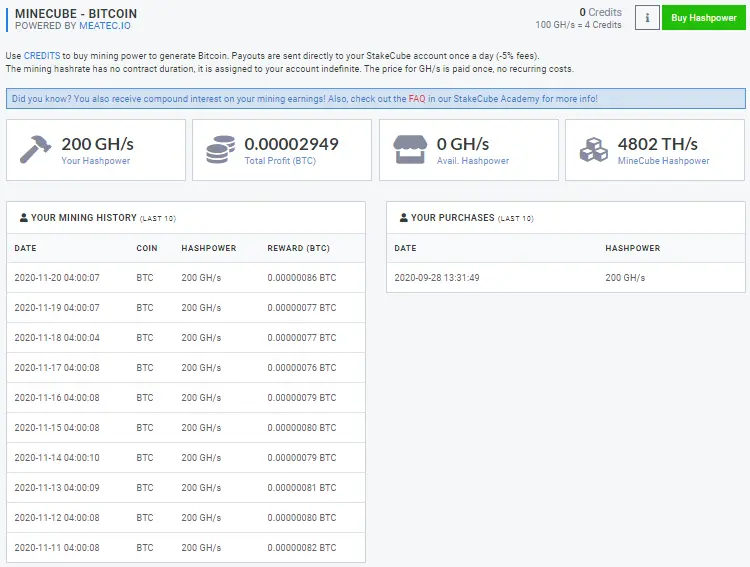Select the 2020-09-28 13:31:49 purchase date
The image size is (750, 567).
click(437, 278)
